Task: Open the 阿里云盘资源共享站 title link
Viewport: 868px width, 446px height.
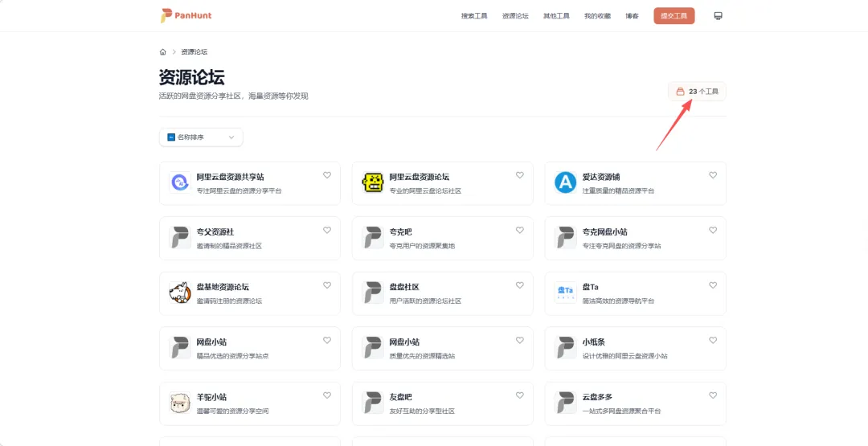Action: (231, 177)
